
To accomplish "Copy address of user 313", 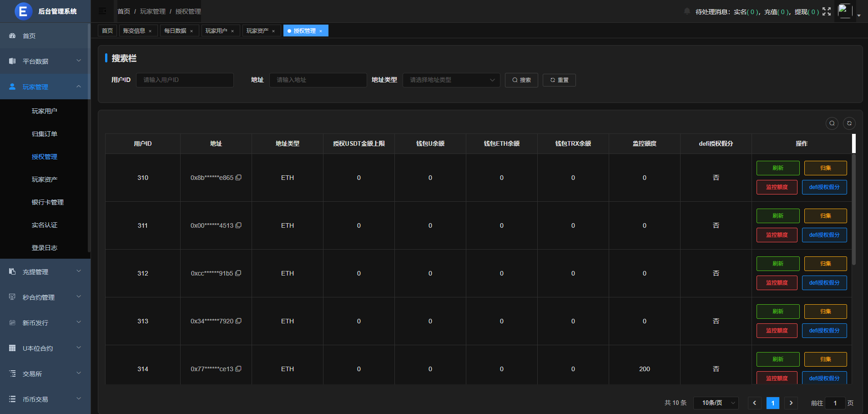I will [x=238, y=321].
